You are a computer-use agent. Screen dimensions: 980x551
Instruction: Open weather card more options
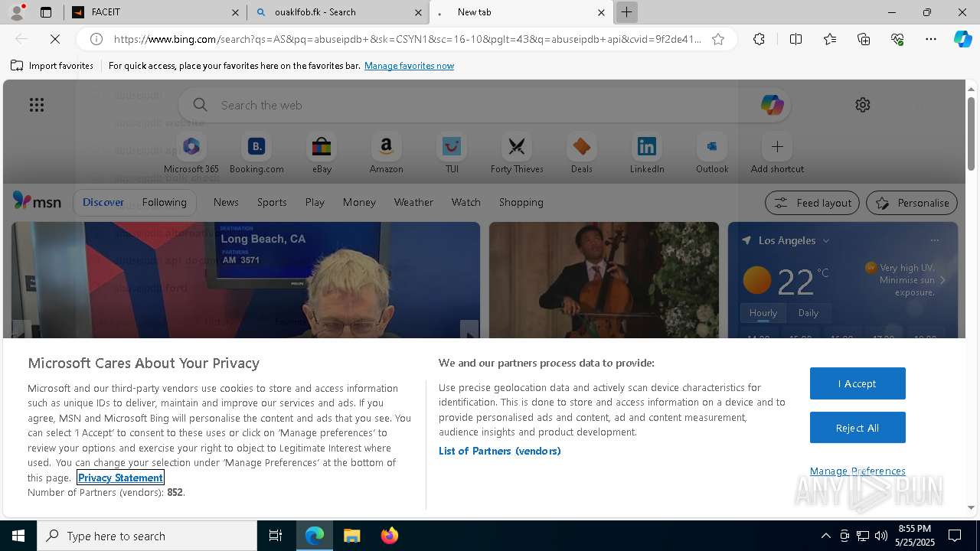(934, 240)
